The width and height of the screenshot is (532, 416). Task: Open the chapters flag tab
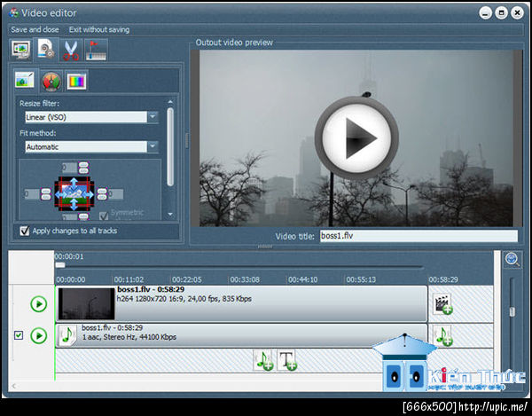[x=96, y=50]
